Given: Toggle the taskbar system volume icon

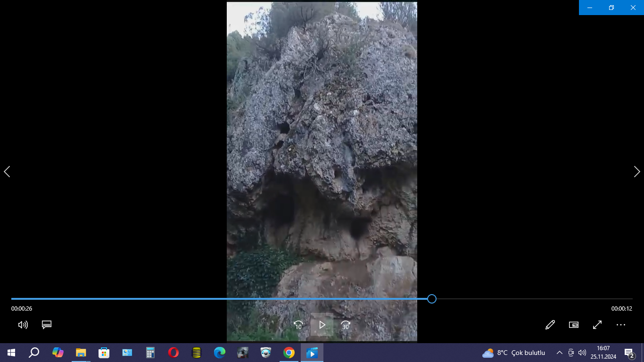Looking at the screenshot, I should [x=582, y=353].
